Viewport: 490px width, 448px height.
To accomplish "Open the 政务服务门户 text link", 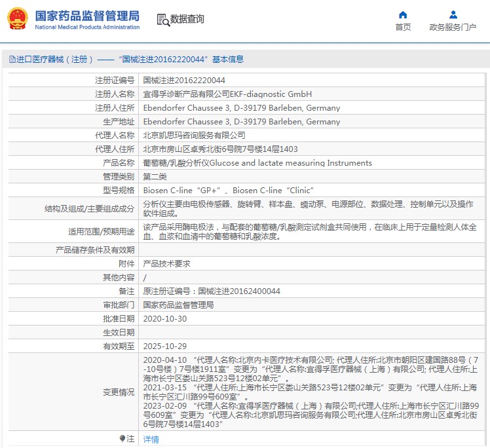I will [x=453, y=28].
